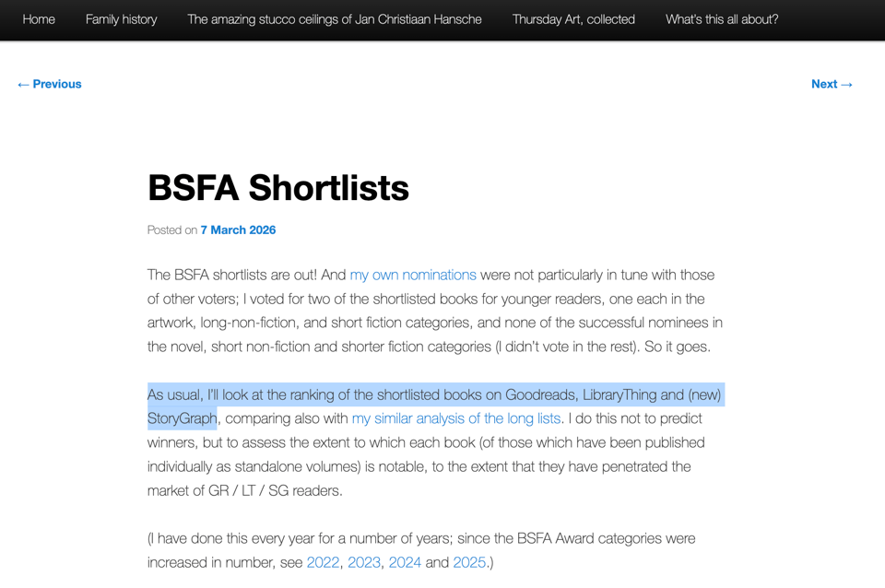Image resolution: width=885 pixels, height=588 pixels.
Task: Open the 2025 BSFA analysis link
Action: click(469, 561)
